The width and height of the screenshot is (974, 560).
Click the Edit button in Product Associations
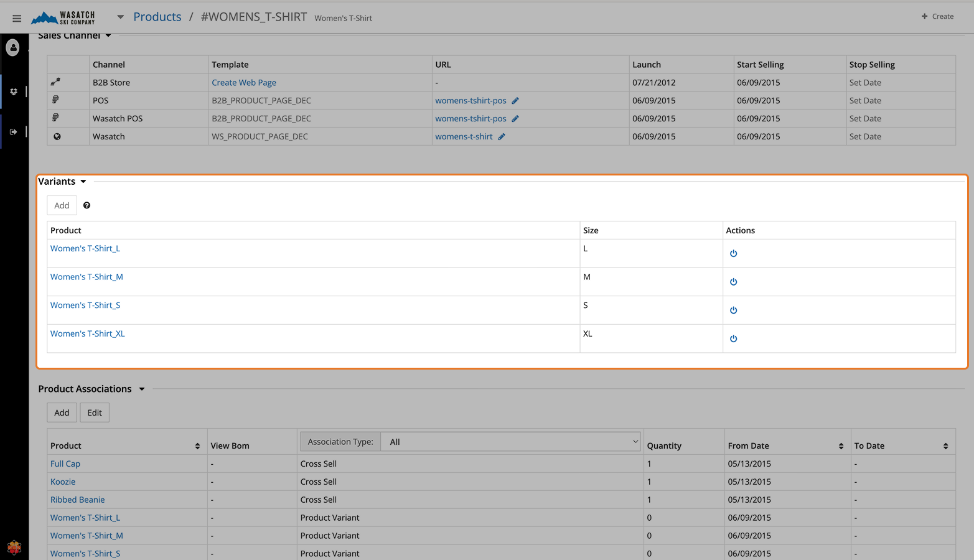(x=95, y=413)
